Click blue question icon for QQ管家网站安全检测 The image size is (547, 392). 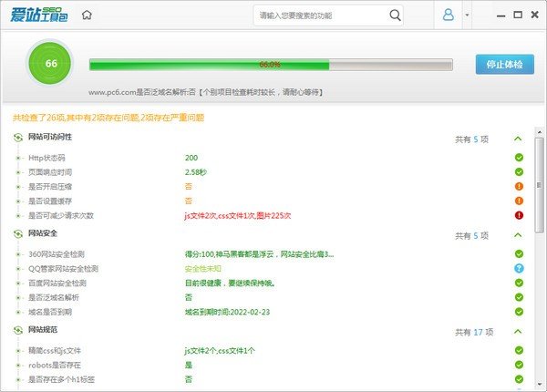519,268
